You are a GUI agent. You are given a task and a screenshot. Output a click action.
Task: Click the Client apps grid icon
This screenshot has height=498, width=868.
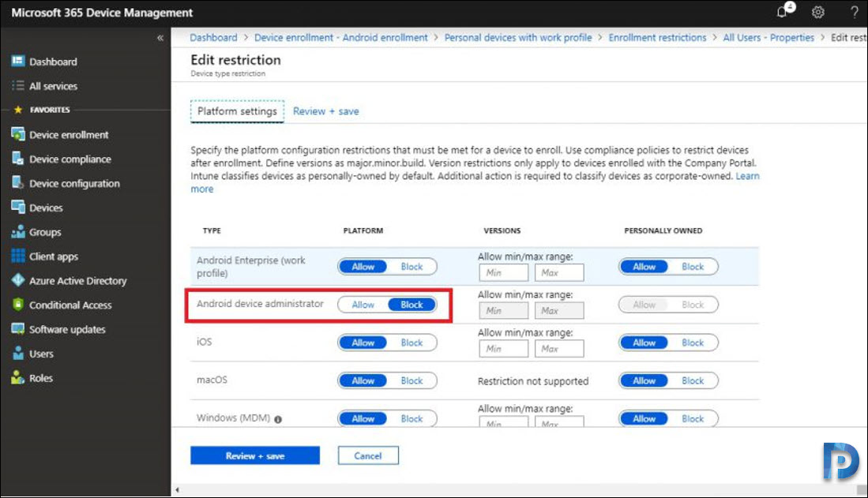click(x=17, y=256)
